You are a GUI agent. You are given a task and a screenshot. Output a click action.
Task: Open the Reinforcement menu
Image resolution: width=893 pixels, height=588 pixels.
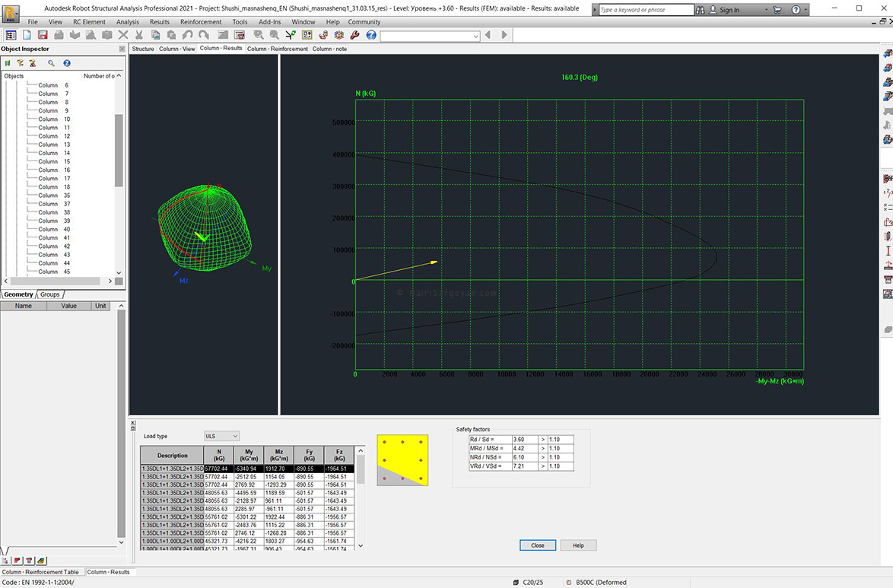point(201,21)
